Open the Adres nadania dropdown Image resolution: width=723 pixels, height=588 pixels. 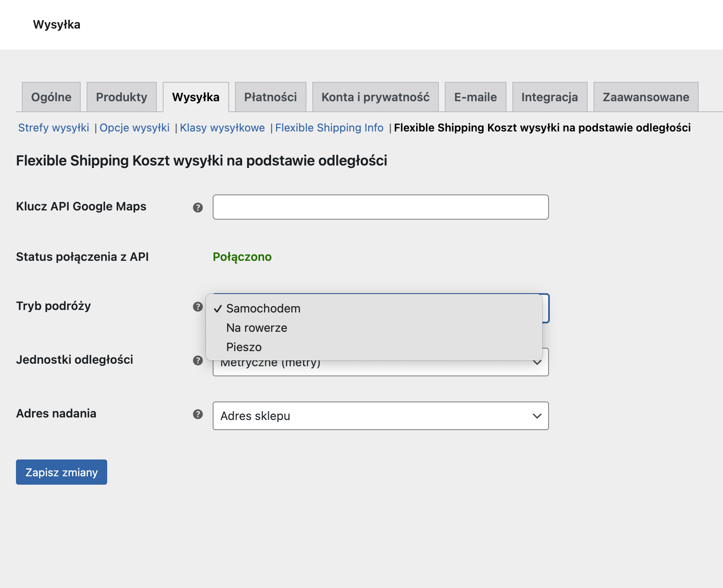click(380, 416)
